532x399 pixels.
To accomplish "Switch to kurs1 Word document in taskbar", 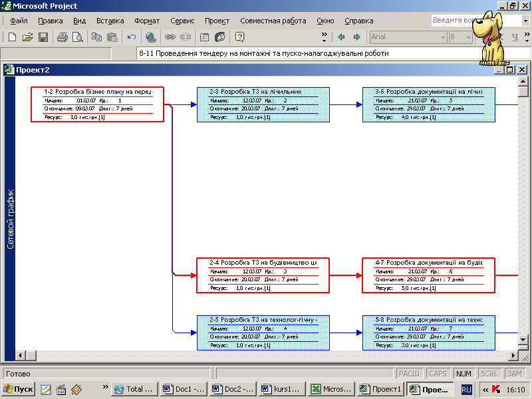I will tap(282, 389).
